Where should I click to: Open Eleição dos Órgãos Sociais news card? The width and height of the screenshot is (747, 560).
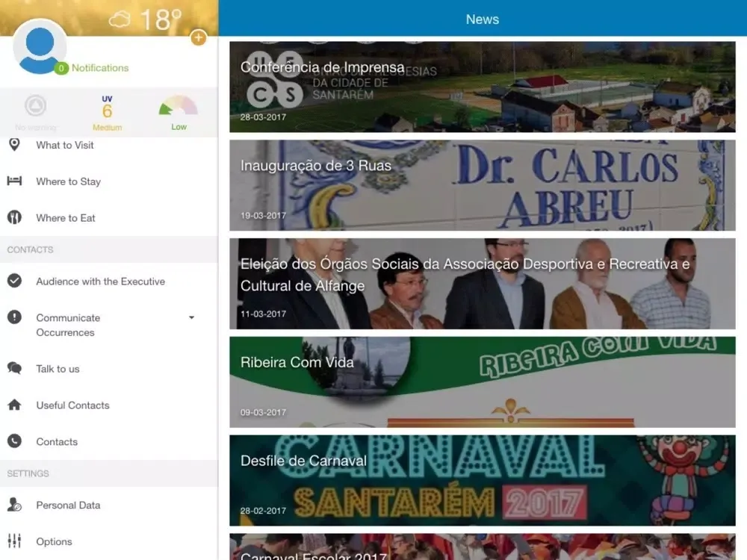click(x=482, y=284)
